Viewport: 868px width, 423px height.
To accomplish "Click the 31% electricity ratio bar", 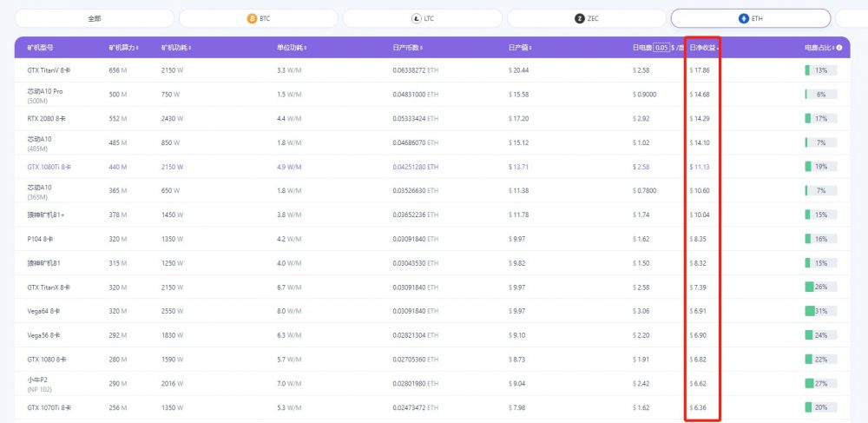I will click(821, 311).
